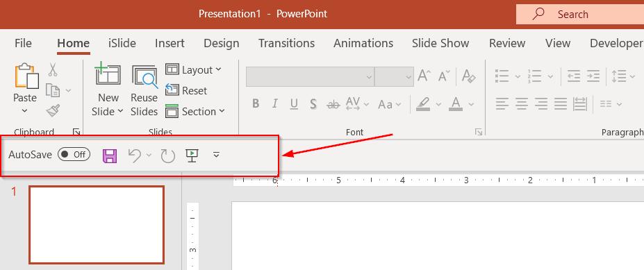Start slideshow from beginning icon
The image size is (644, 270).
click(x=192, y=155)
